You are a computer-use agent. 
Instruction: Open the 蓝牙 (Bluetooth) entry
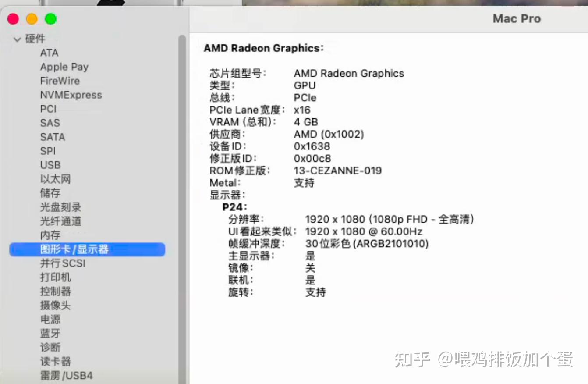coord(50,334)
